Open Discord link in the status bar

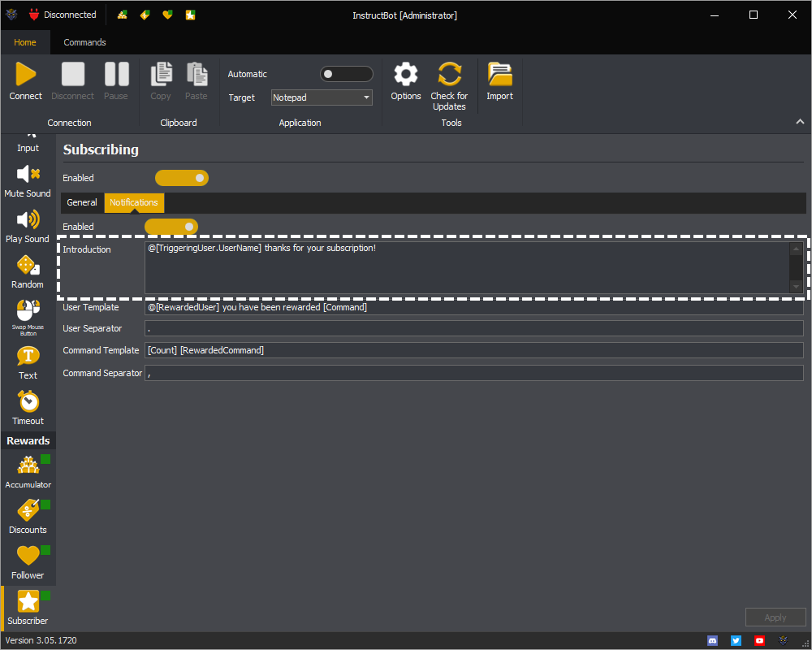713,641
